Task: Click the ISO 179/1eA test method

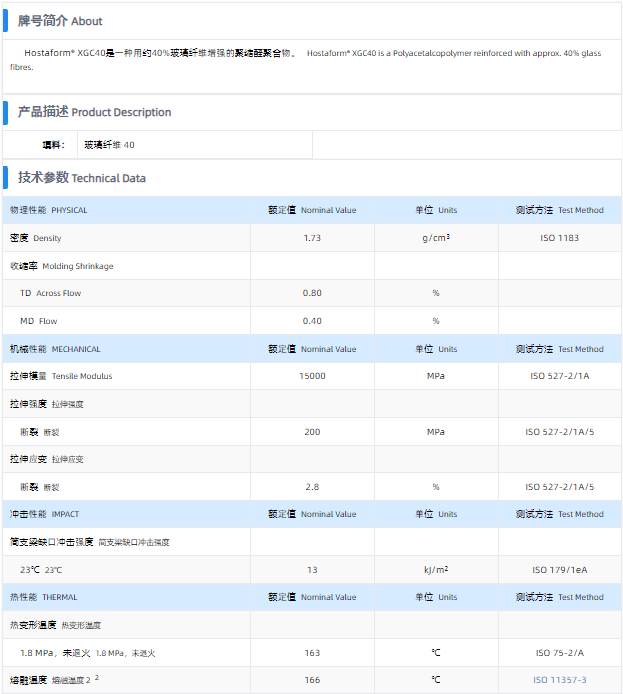Action: click(x=560, y=570)
